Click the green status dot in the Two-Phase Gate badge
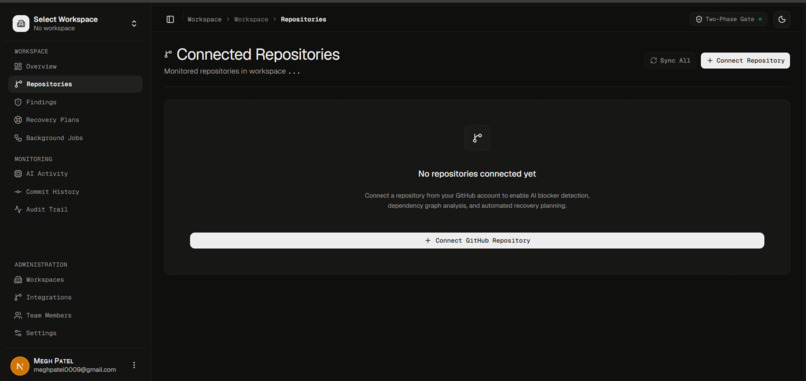The width and height of the screenshot is (806, 381). click(x=760, y=20)
